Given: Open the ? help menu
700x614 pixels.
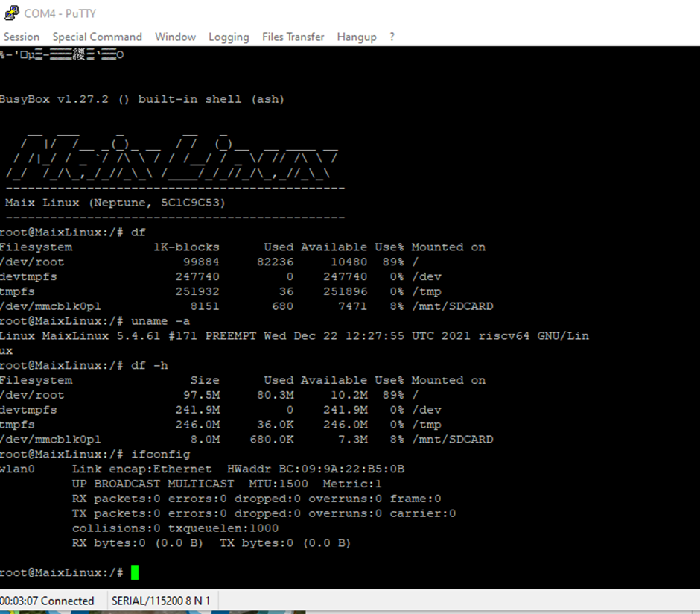Looking at the screenshot, I should [x=392, y=37].
